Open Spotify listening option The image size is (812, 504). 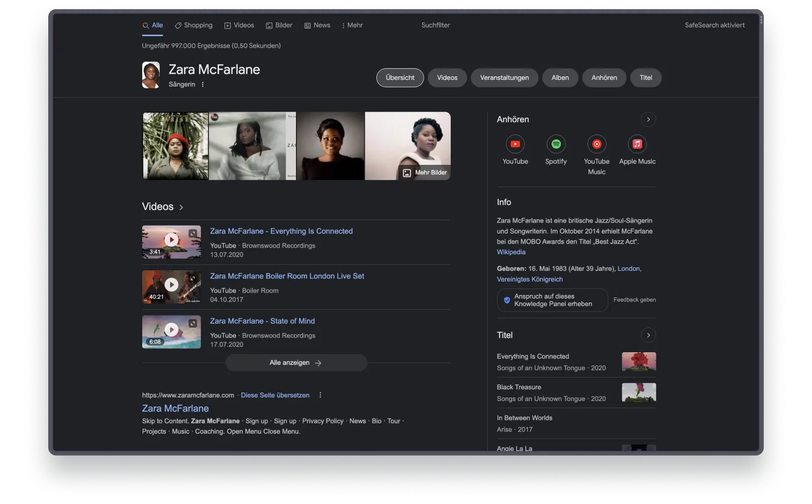pos(556,150)
